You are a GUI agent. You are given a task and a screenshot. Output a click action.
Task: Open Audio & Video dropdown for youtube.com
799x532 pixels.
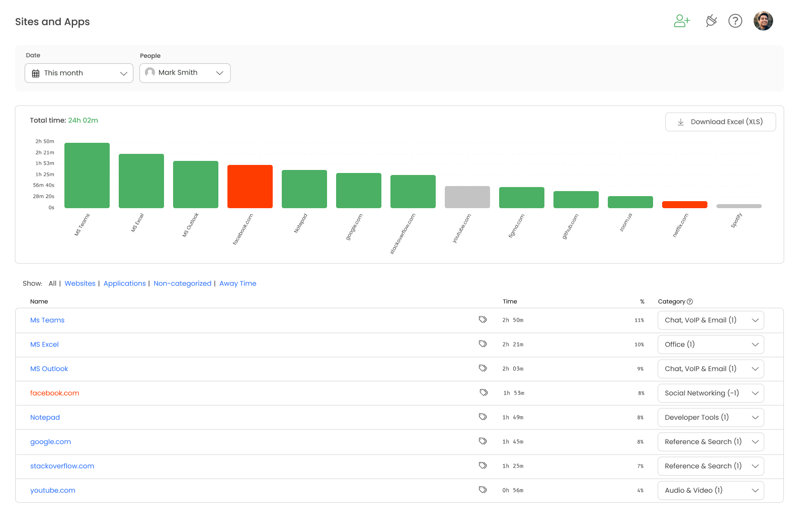[710, 490]
